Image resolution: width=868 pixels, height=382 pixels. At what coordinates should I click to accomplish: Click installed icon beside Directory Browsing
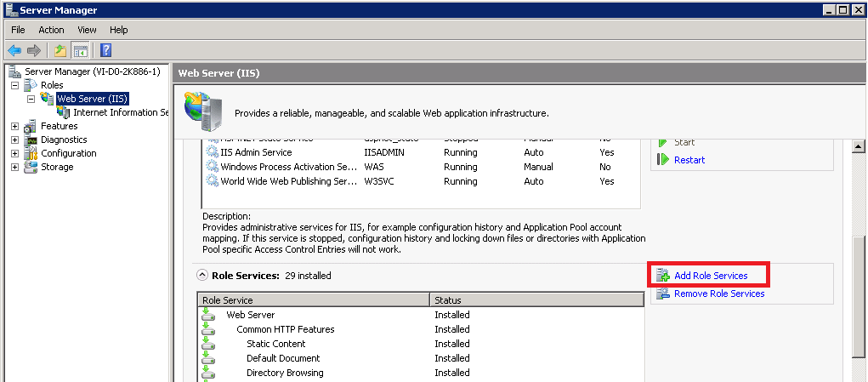208,372
